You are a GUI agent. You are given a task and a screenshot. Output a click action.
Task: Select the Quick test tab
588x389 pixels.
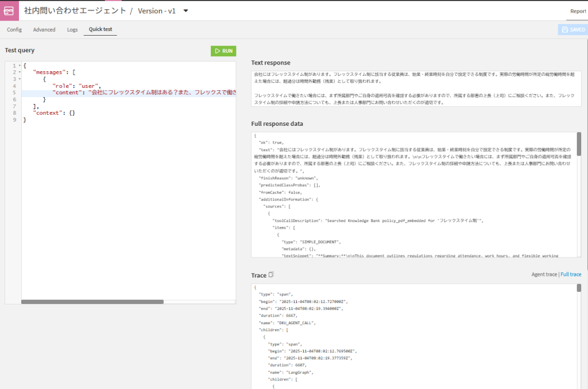[100, 29]
